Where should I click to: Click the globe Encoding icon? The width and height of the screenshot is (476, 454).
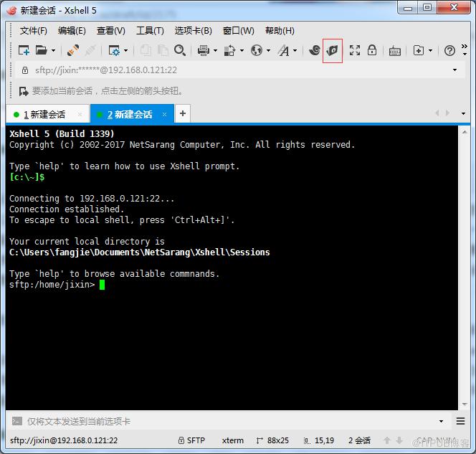pyautogui.click(x=257, y=50)
